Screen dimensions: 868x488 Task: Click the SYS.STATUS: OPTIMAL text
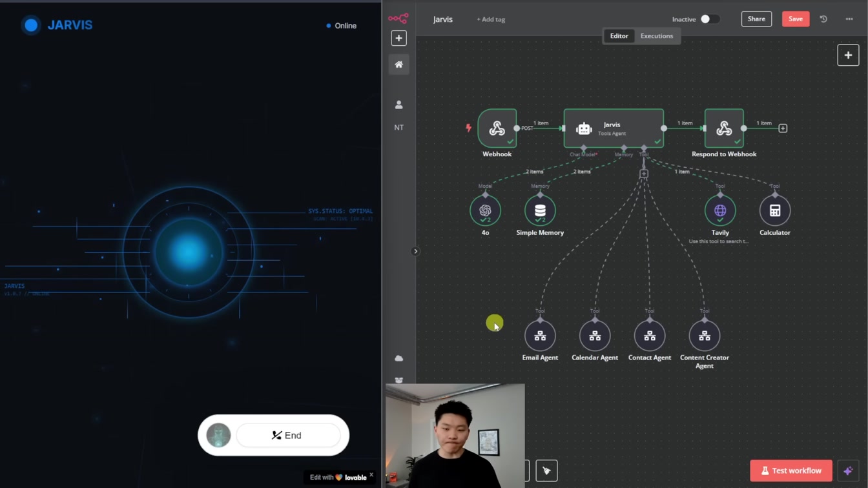pyautogui.click(x=340, y=211)
